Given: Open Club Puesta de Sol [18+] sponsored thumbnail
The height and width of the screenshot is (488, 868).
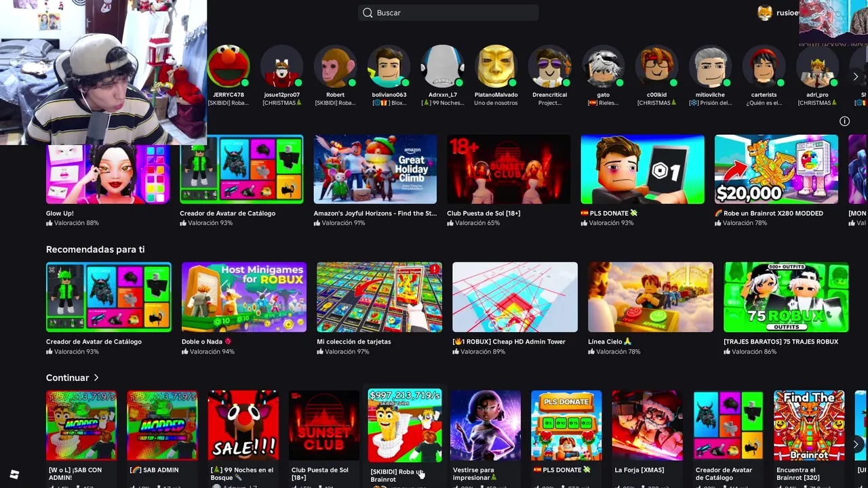Looking at the screenshot, I should tap(509, 169).
